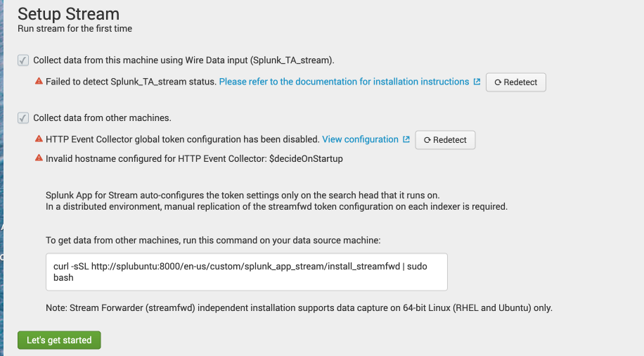This screenshot has width=644, height=356.
Task: Click 'Splunk App for Stream auto-configures' paragraph
Action: click(x=276, y=201)
